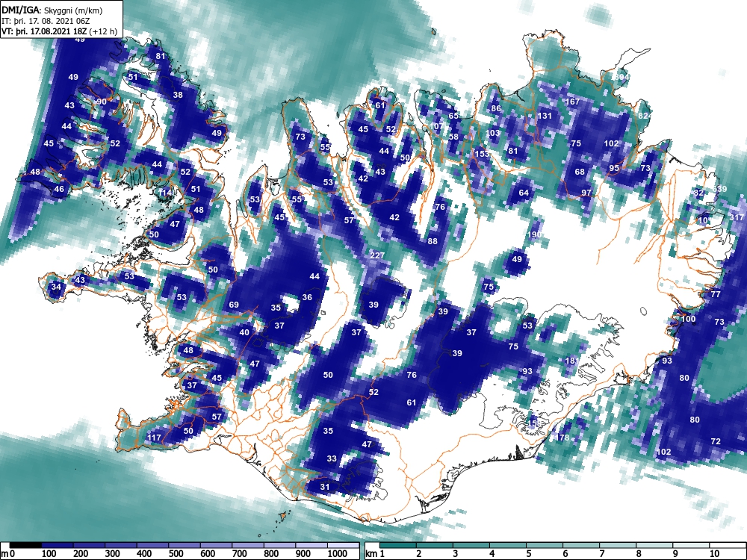Click the 500 label in the metres legend
747x560 pixels.
pyautogui.click(x=176, y=554)
